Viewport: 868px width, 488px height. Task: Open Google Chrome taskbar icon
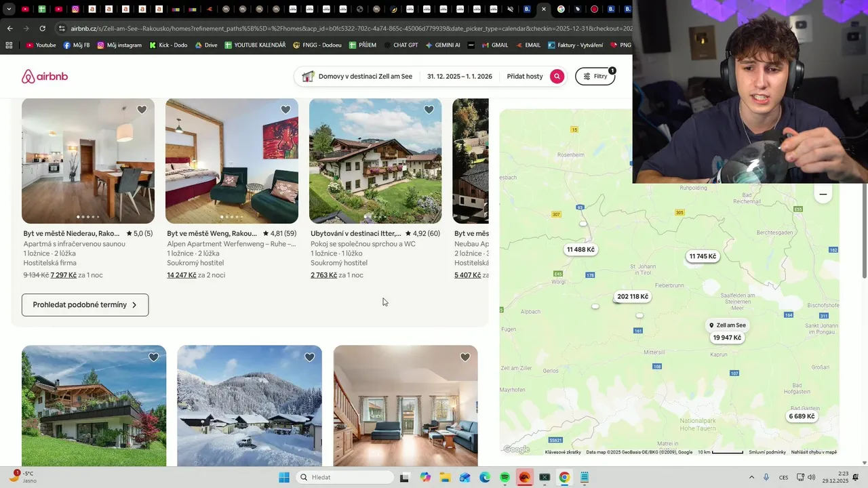click(x=564, y=477)
